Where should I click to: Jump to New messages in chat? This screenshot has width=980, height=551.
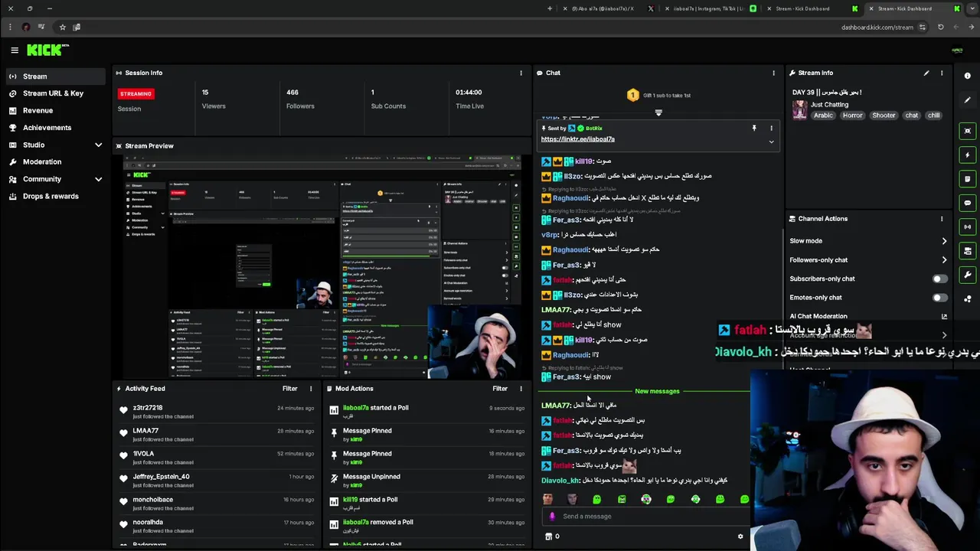tap(657, 392)
